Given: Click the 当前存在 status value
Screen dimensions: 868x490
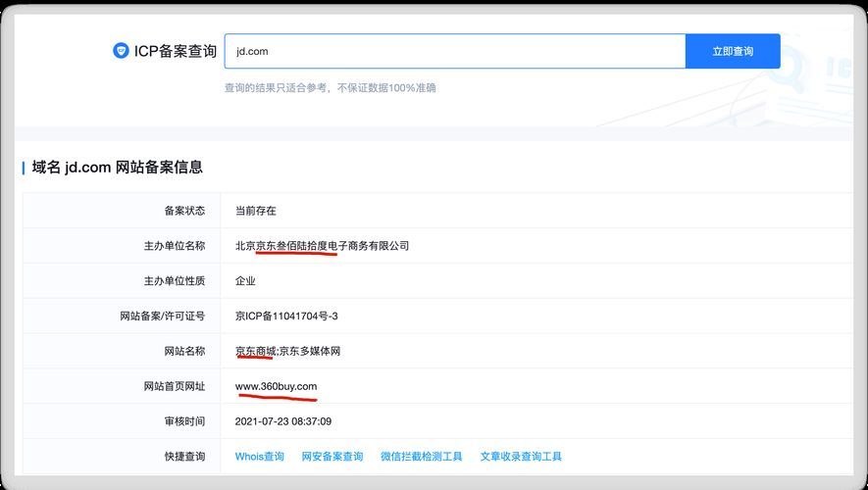Looking at the screenshot, I should click(256, 211).
